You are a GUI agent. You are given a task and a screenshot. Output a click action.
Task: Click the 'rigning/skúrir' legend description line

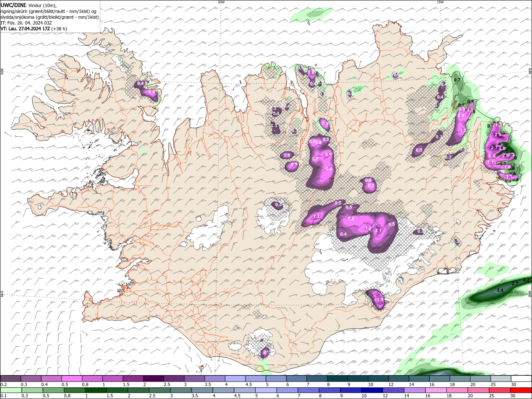click(49, 11)
